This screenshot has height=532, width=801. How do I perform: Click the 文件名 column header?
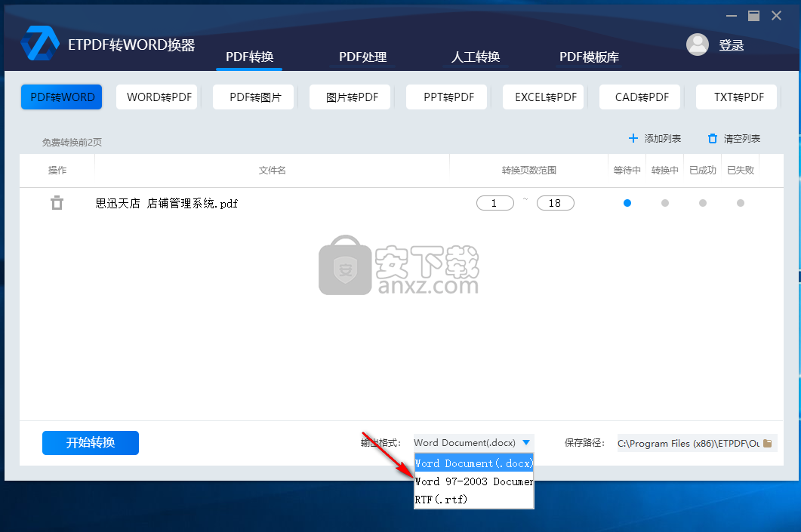[x=272, y=171]
